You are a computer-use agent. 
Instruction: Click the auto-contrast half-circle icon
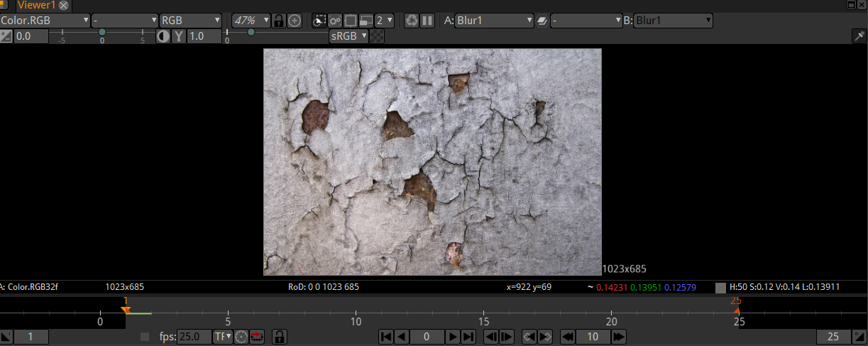(x=163, y=36)
